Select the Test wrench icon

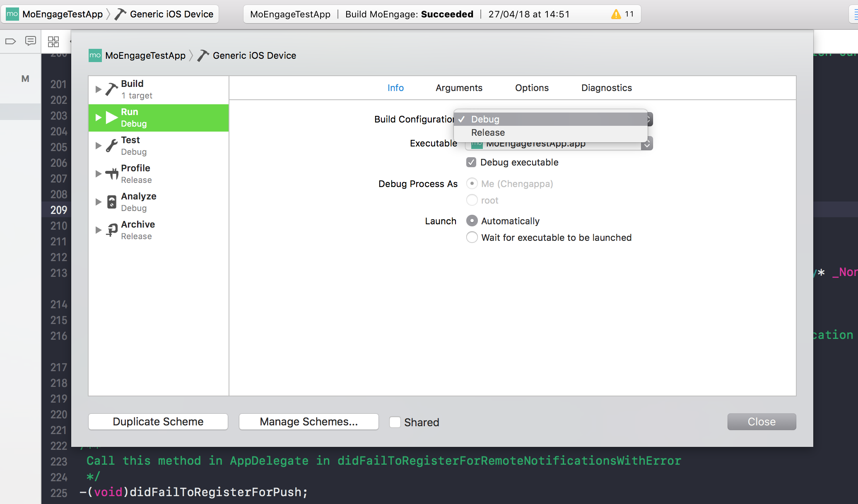111,145
